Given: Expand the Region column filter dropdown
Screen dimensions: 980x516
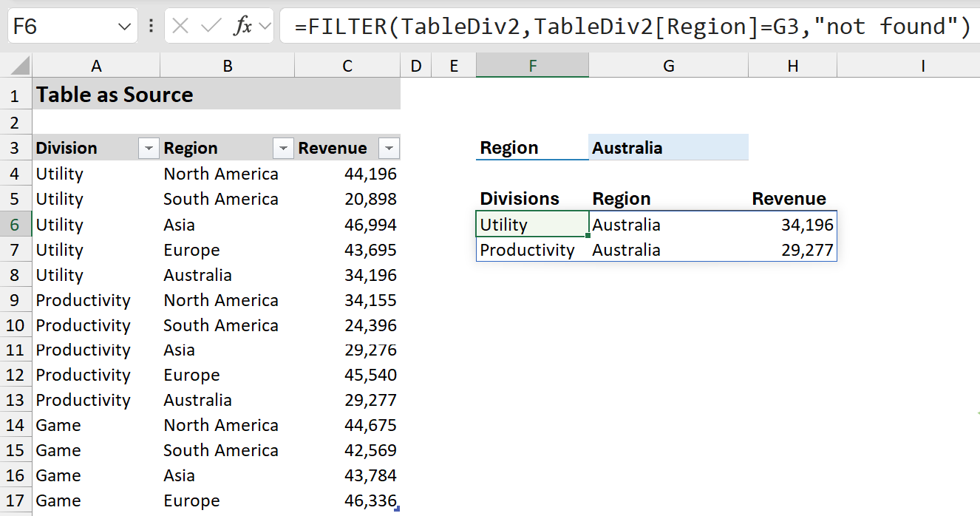Looking at the screenshot, I should point(283,149).
